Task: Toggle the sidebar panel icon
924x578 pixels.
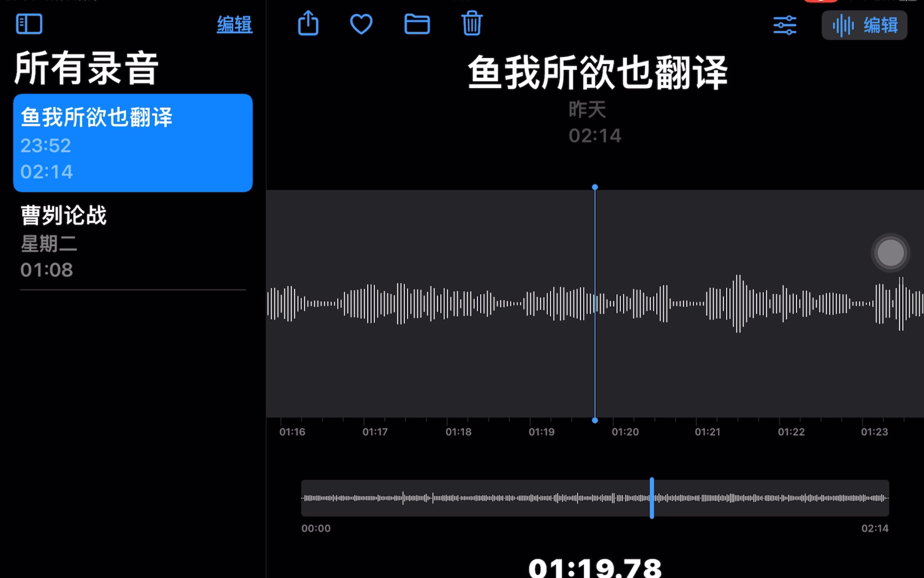Action: [x=29, y=24]
